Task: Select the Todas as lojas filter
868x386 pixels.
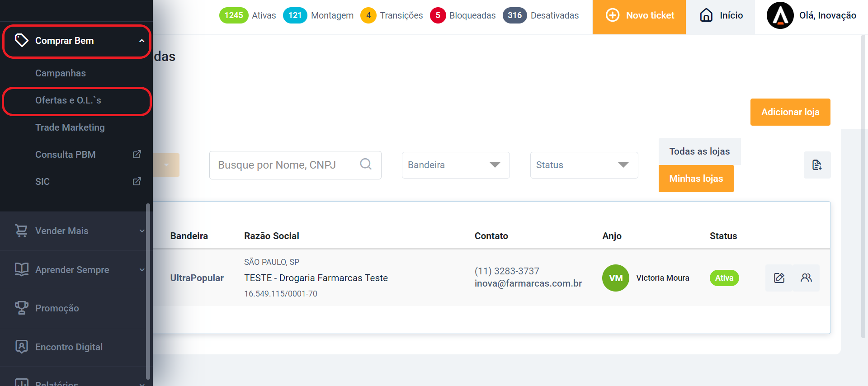Action: (699, 151)
